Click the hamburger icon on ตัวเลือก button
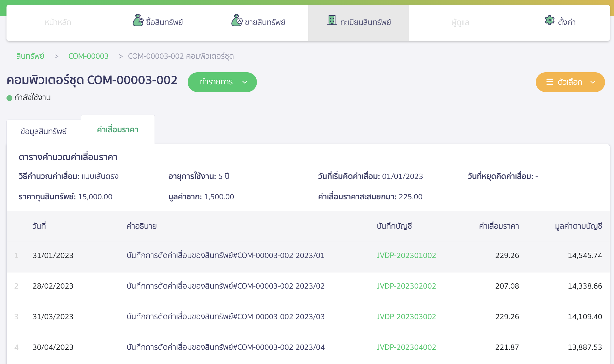Image resolution: width=614 pixels, height=364 pixels. point(550,82)
